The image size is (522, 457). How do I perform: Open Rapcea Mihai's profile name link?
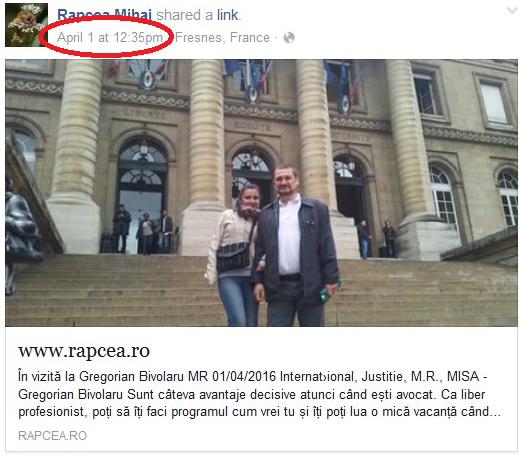click(x=104, y=15)
